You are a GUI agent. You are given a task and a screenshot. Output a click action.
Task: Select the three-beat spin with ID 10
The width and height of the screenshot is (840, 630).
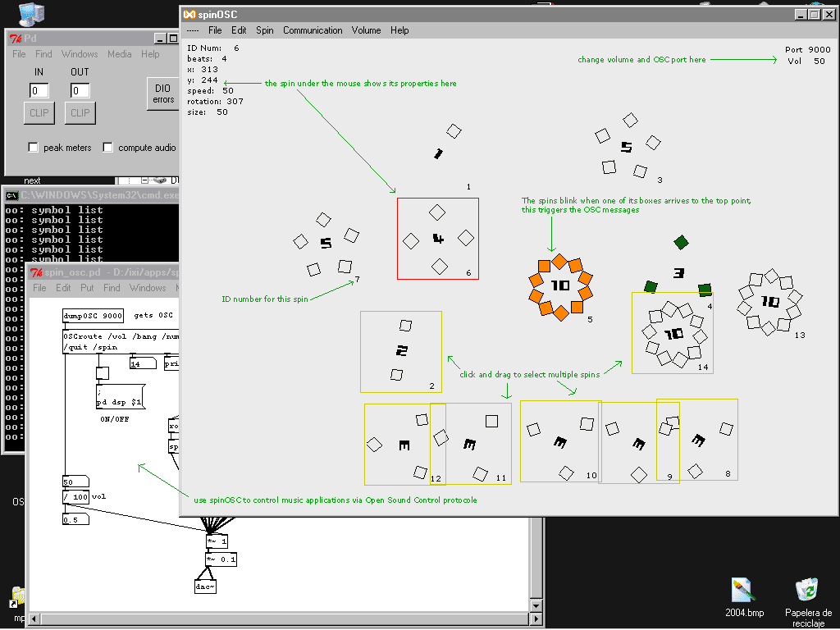pos(561,441)
